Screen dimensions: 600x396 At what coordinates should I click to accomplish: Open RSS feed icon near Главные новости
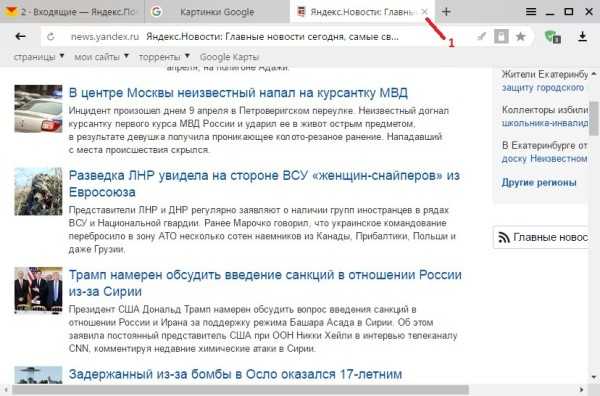pyautogui.click(x=504, y=238)
